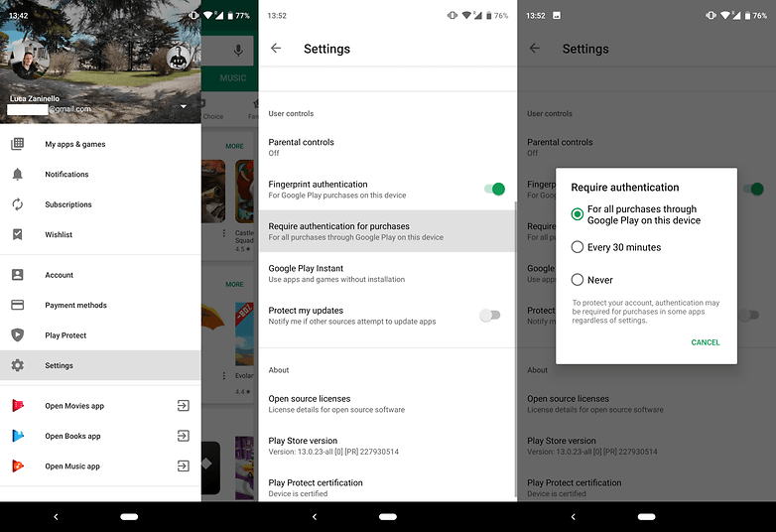776x532 pixels.
Task: Select the Every 30 minutes radio option
Action: click(x=578, y=247)
